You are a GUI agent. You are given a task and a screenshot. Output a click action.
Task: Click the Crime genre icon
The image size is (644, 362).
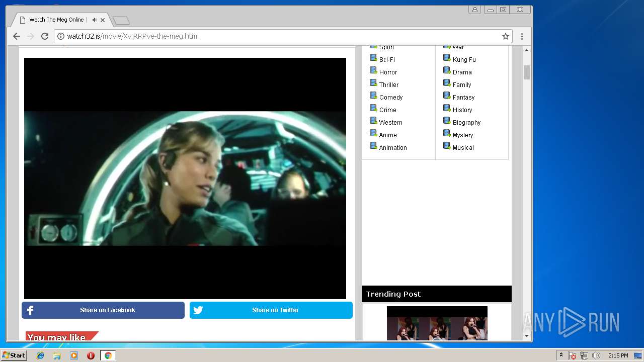tap(373, 108)
